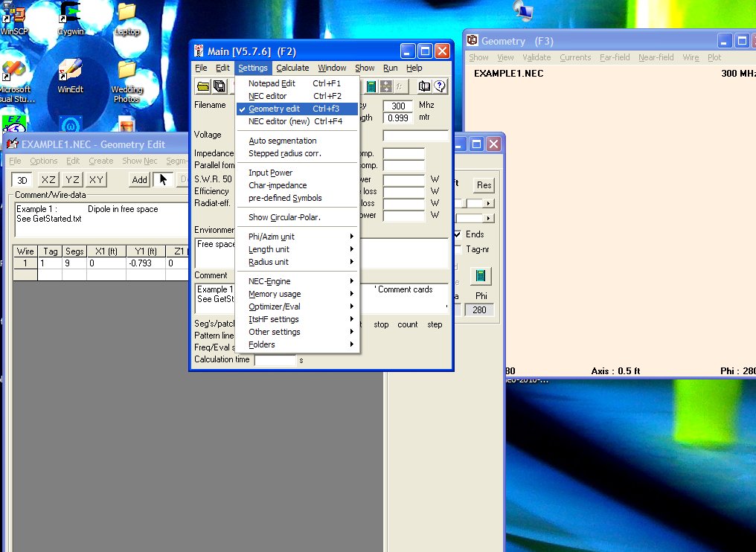Click the calculator button beside Tag-nr
Screen dimensions: 756x552
point(480,276)
